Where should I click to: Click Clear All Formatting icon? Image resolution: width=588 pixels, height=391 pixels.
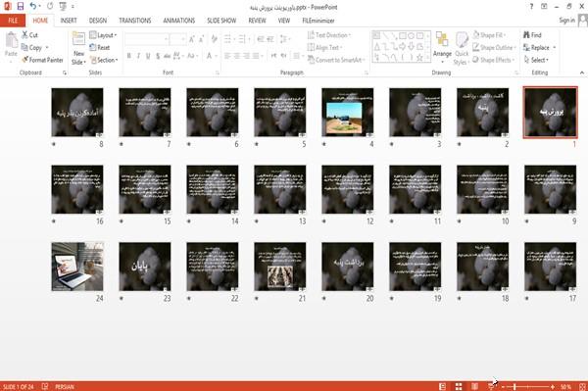[x=214, y=38]
